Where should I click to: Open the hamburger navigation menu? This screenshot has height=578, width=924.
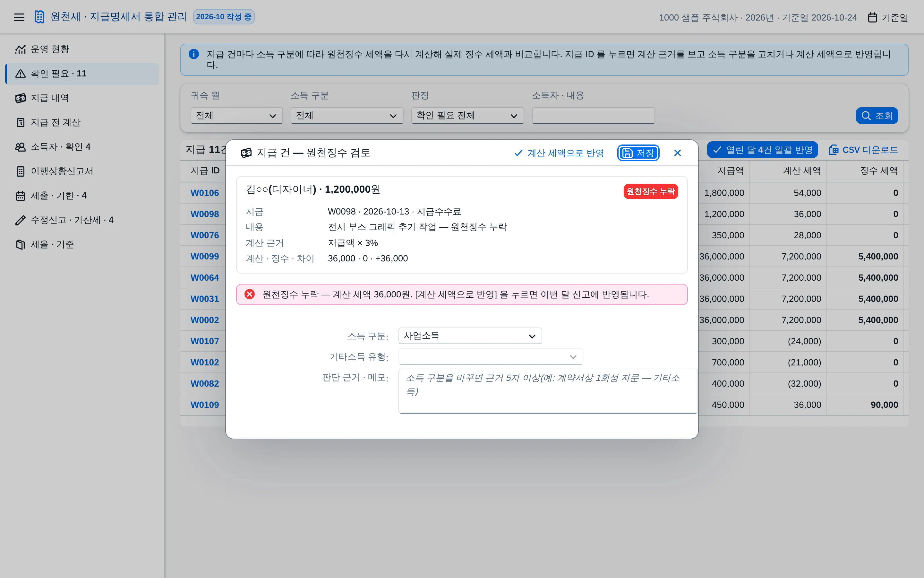tap(19, 17)
